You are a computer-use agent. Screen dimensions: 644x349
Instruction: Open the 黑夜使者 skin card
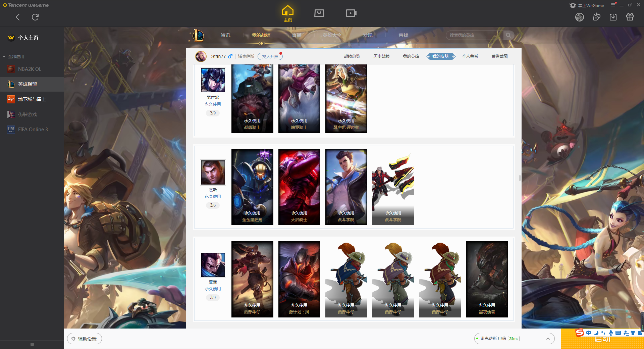pos(487,280)
